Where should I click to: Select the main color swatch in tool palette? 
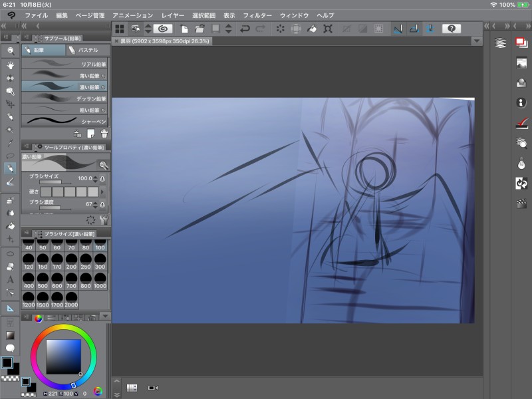[7, 362]
